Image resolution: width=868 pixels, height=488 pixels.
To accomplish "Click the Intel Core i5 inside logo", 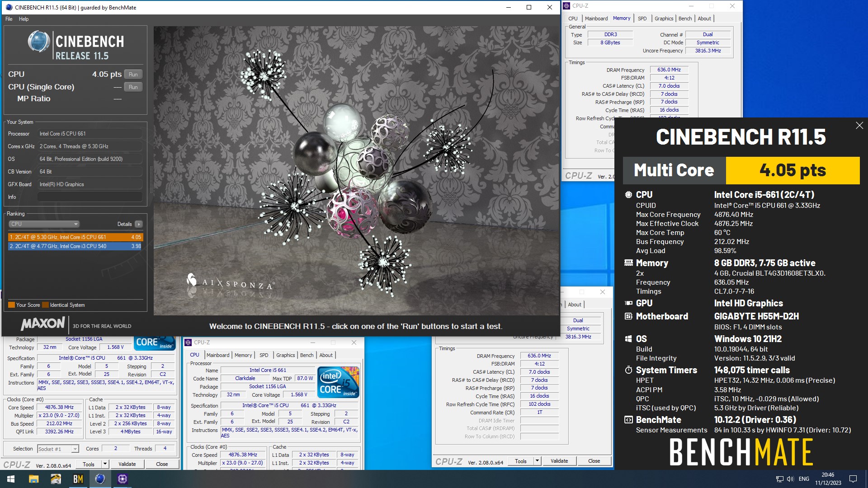I will pyautogui.click(x=339, y=382).
